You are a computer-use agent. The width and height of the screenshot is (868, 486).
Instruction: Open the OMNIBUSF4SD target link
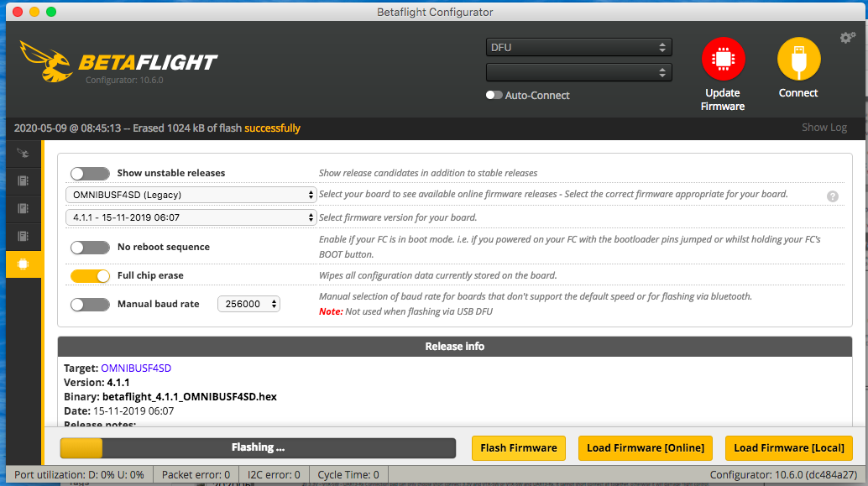coord(136,368)
